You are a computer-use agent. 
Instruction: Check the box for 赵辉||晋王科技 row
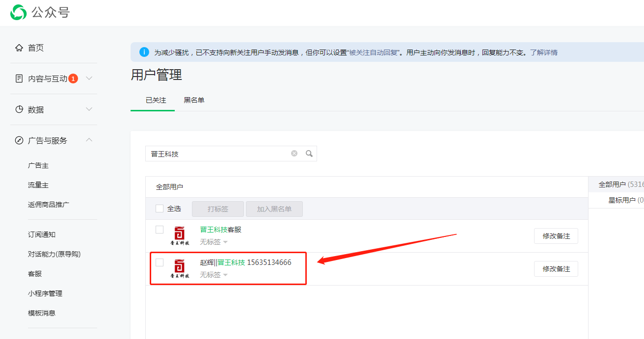pyautogui.click(x=159, y=262)
